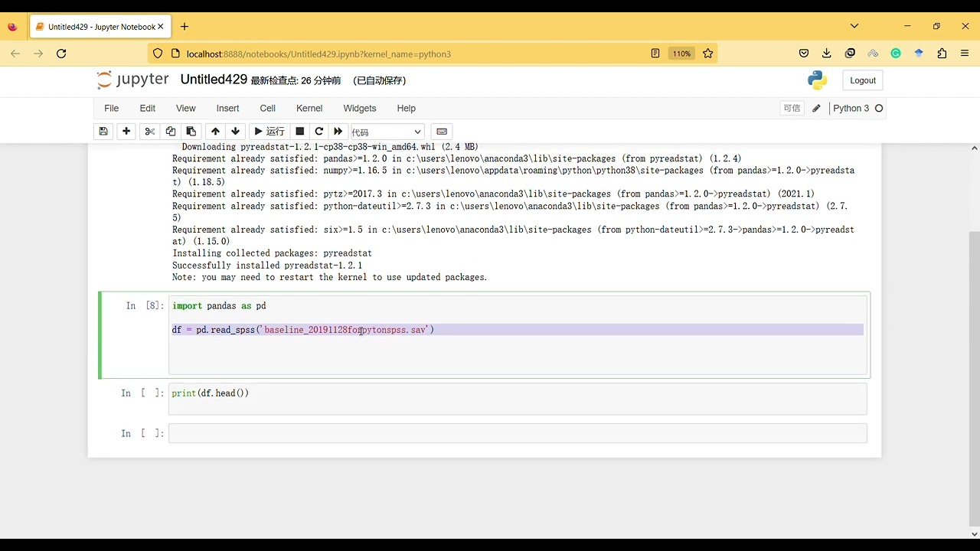The image size is (980, 551).
Task: Open the Kernel menu
Action: (x=309, y=108)
